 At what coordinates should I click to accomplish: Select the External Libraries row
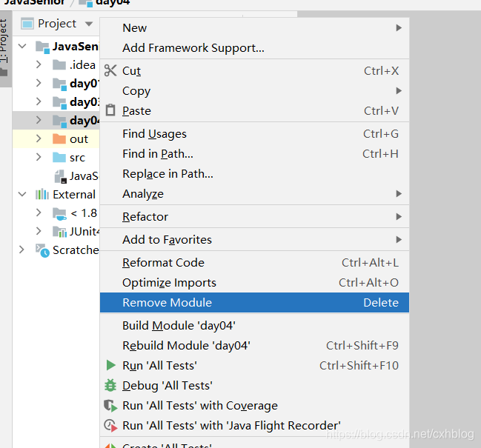pos(56,194)
